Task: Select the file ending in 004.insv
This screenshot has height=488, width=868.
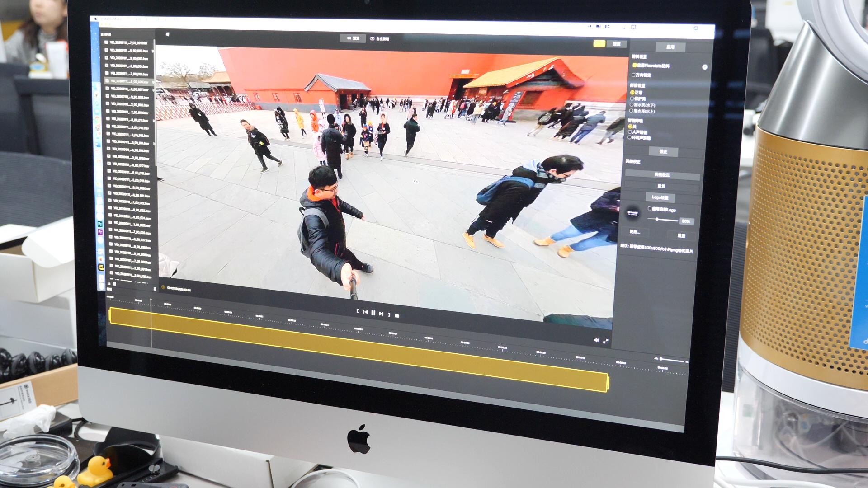Action: click(129, 66)
